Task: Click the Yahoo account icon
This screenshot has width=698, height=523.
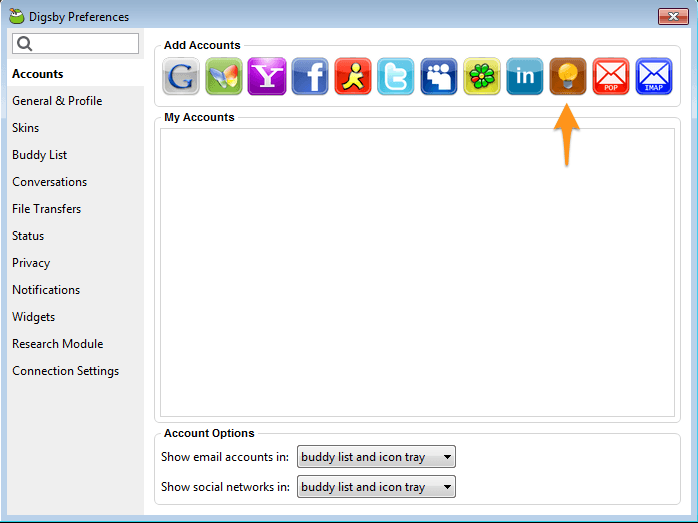Action: (267, 76)
